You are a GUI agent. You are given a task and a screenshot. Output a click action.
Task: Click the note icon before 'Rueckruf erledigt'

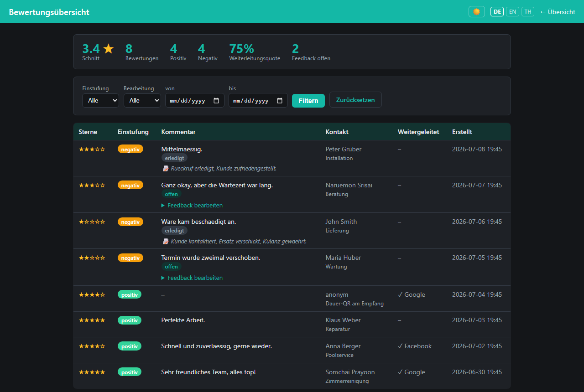pyautogui.click(x=166, y=168)
